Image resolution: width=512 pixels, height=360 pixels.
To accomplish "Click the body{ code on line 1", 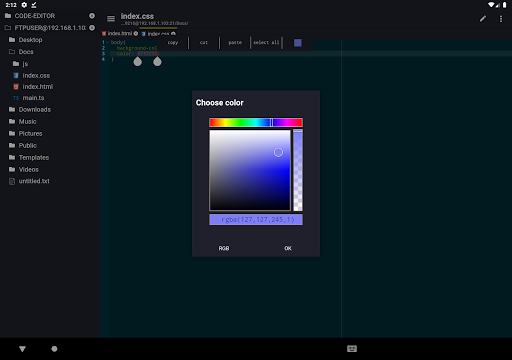I will [118, 42].
